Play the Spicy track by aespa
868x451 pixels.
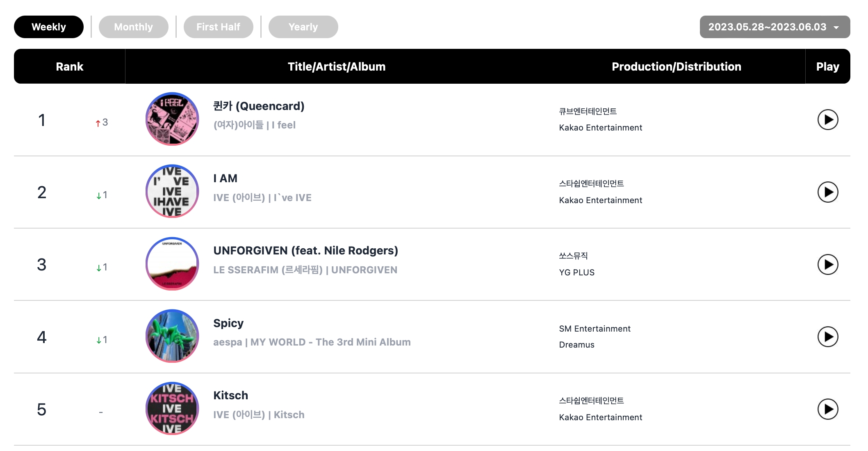tap(827, 337)
